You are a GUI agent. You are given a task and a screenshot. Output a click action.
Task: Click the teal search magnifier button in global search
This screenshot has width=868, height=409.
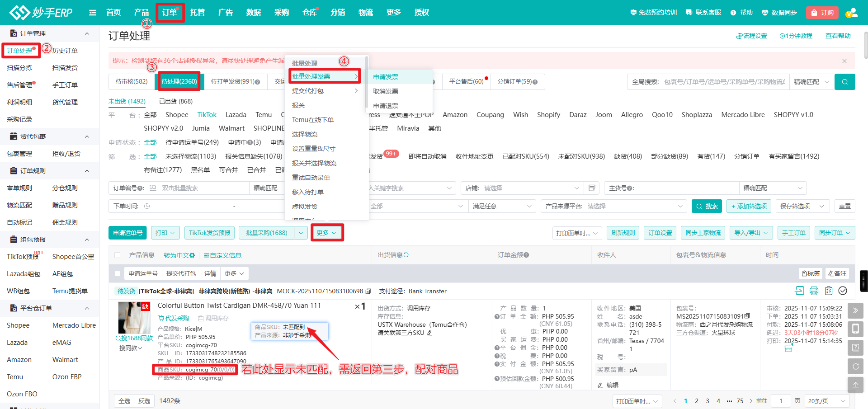844,82
